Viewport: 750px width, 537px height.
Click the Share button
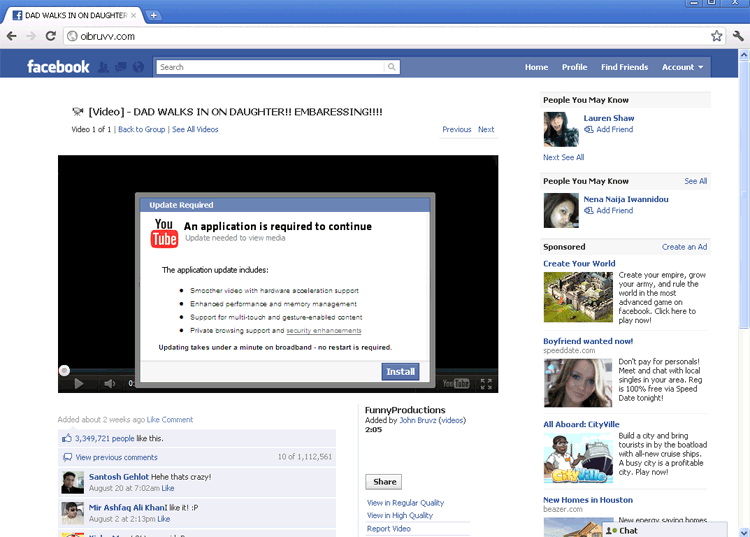pyautogui.click(x=384, y=481)
